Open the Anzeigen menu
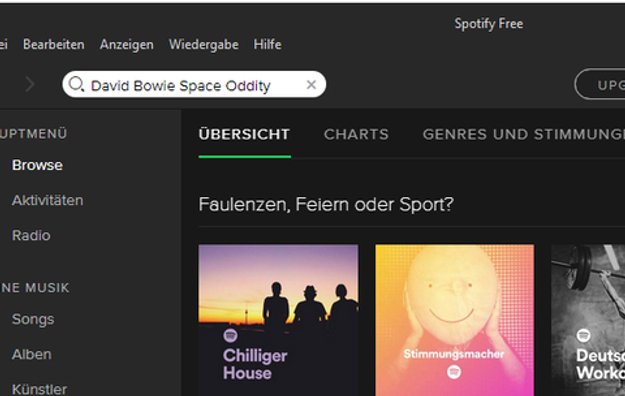Image resolution: width=625 pixels, height=396 pixels. click(x=127, y=44)
